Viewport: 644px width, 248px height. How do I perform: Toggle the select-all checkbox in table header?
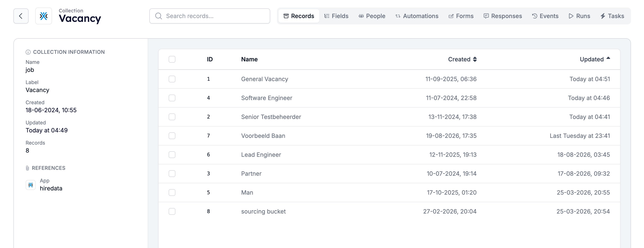(x=172, y=59)
